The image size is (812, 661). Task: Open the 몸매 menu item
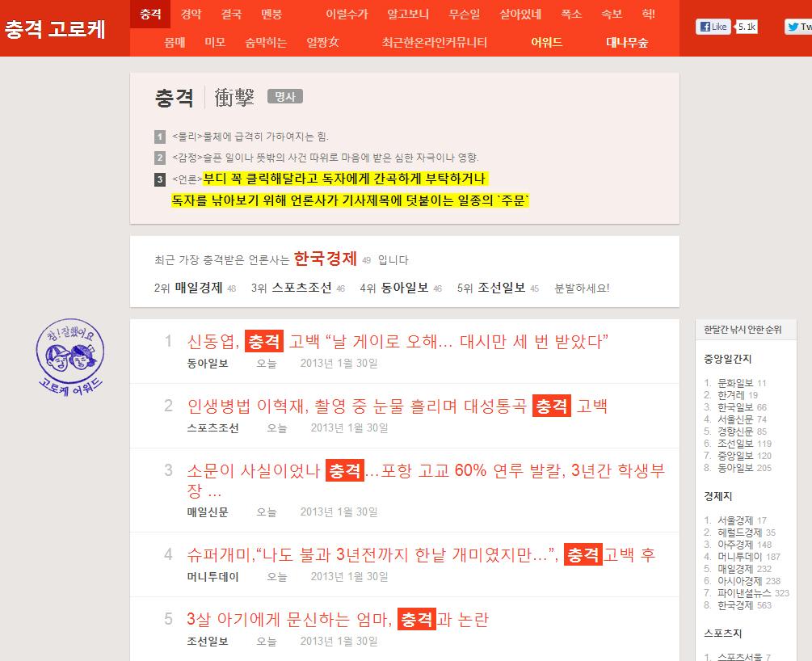pyautogui.click(x=175, y=43)
